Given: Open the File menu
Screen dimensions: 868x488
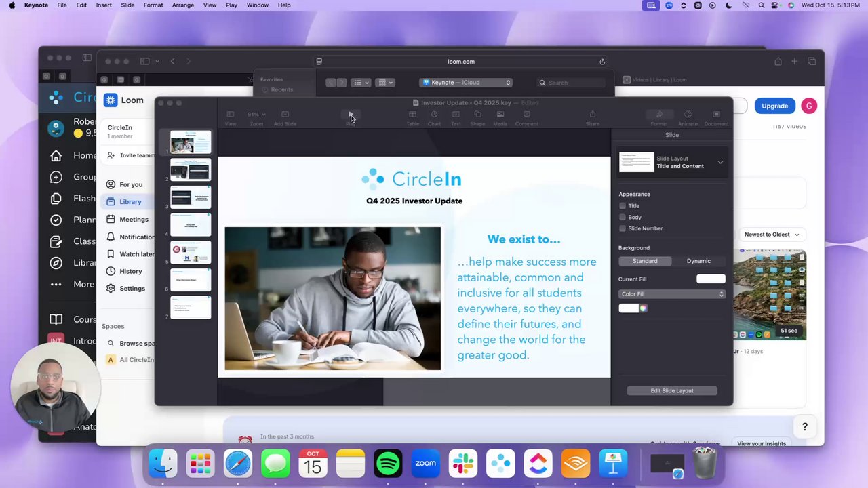Looking at the screenshot, I should [x=62, y=5].
